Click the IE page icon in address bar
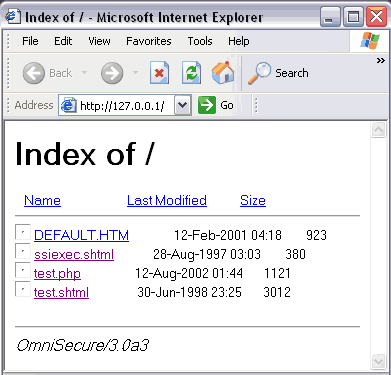The height and width of the screenshot is (375, 391). coord(68,105)
